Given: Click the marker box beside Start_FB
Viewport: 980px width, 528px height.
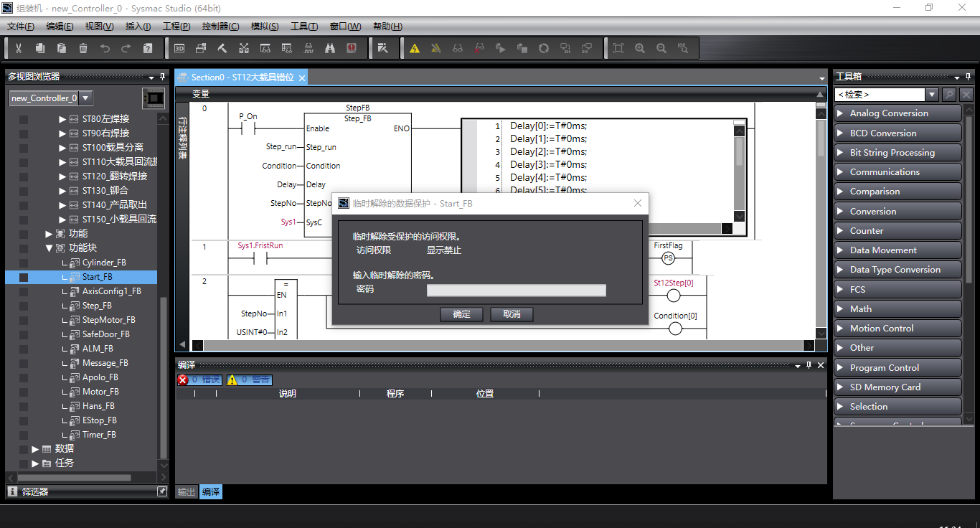Looking at the screenshot, I should [24, 277].
